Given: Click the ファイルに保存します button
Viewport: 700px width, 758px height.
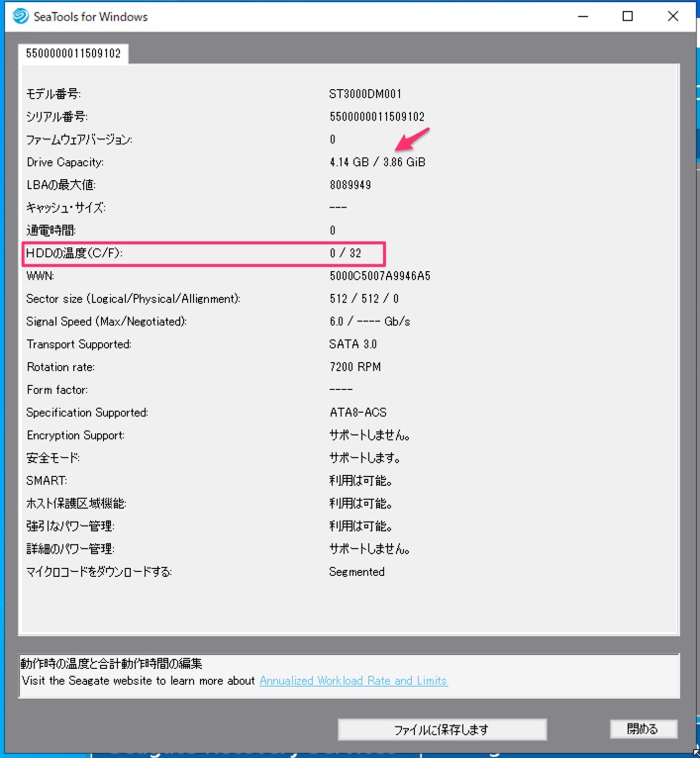Looking at the screenshot, I should click(x=442, y=729).
